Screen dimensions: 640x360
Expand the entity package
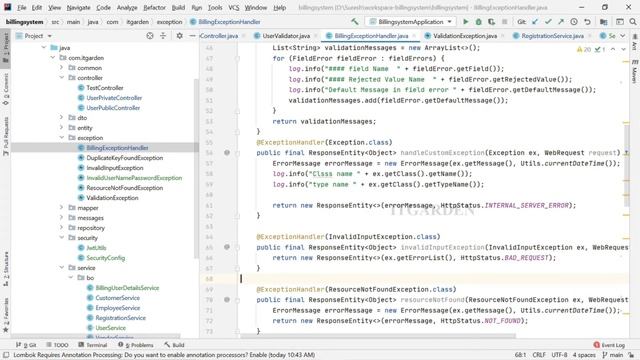pos(62,128)
